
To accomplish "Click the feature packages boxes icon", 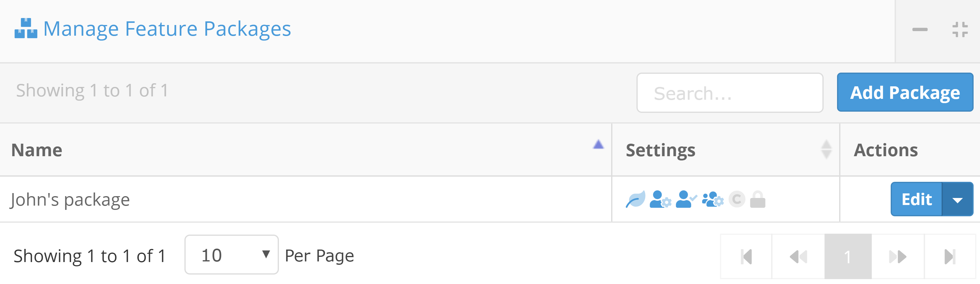I will pyautogui.click(x=26, y=28).
